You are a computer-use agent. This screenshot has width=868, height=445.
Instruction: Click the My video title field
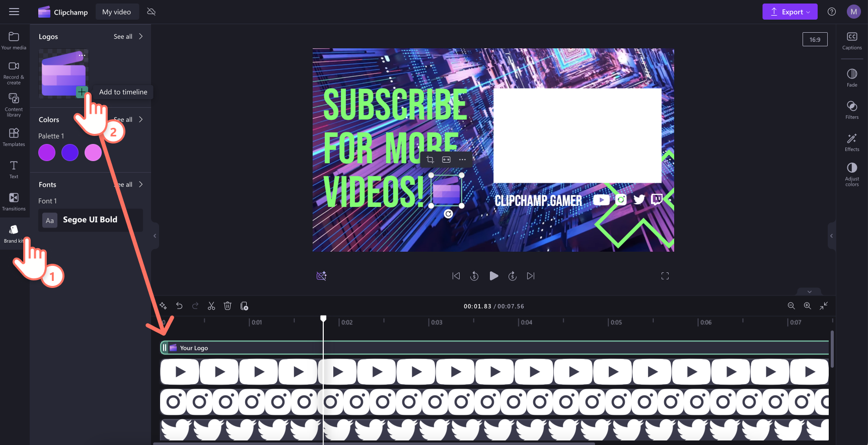tap(117, 12)
